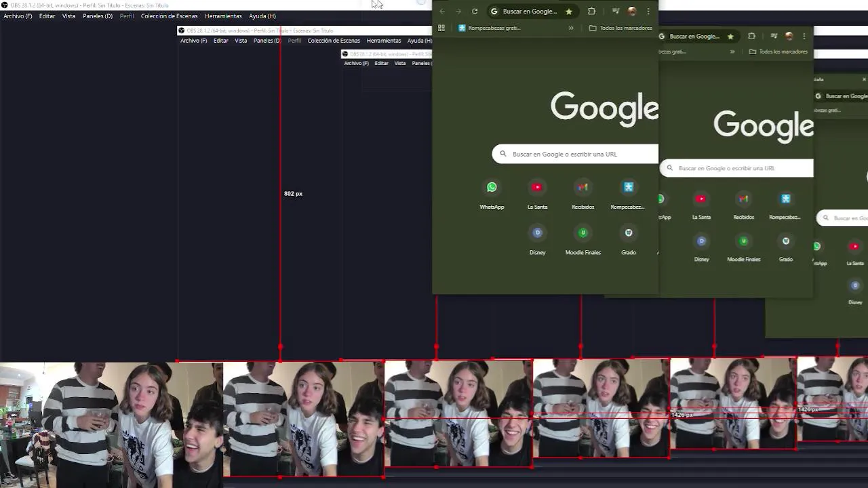The height and width of the screenshot is (488, 868).
Task: Expand bookmarks overflow chevron in large Chrome window
Action: [x=571, y=28]
